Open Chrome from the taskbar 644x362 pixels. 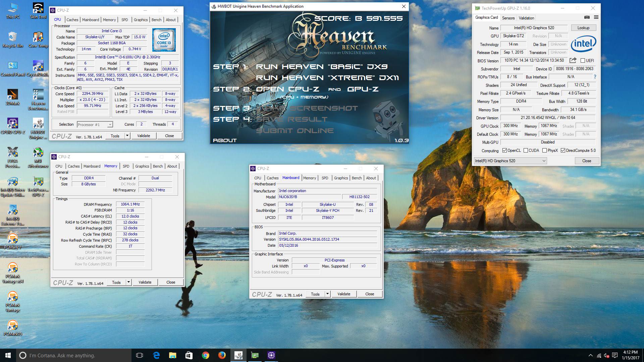click(206, 355)
